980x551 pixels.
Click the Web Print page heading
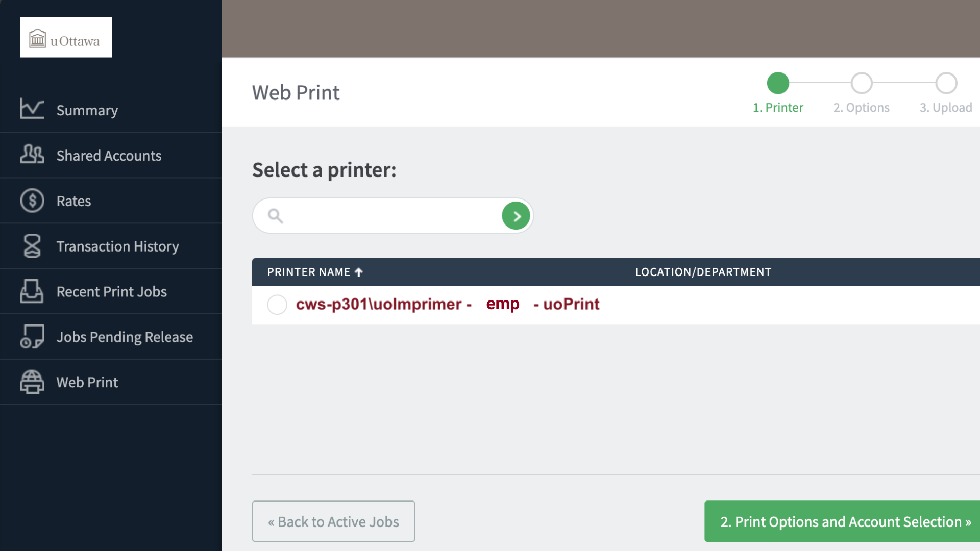point(296,92)
